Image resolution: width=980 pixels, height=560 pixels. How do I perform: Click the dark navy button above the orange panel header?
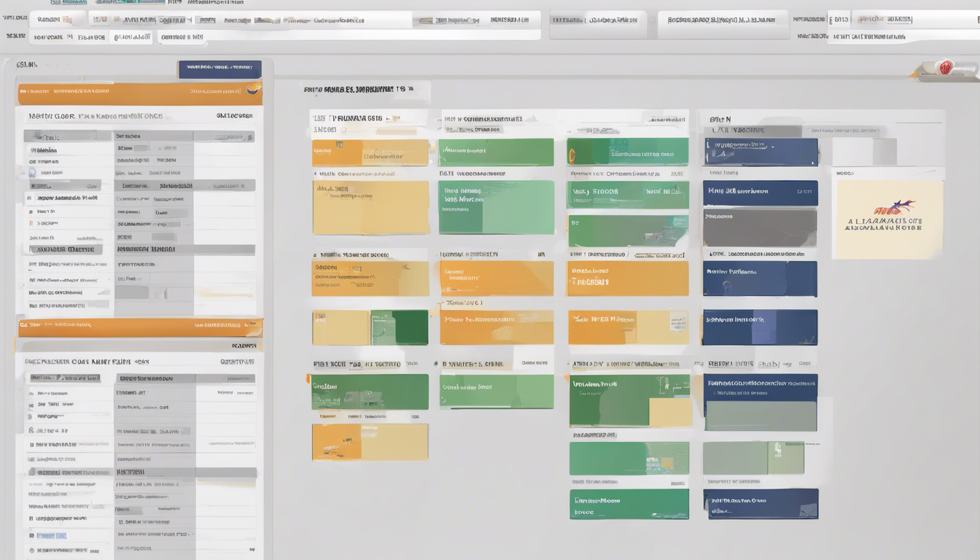click(x=219, y=69)
